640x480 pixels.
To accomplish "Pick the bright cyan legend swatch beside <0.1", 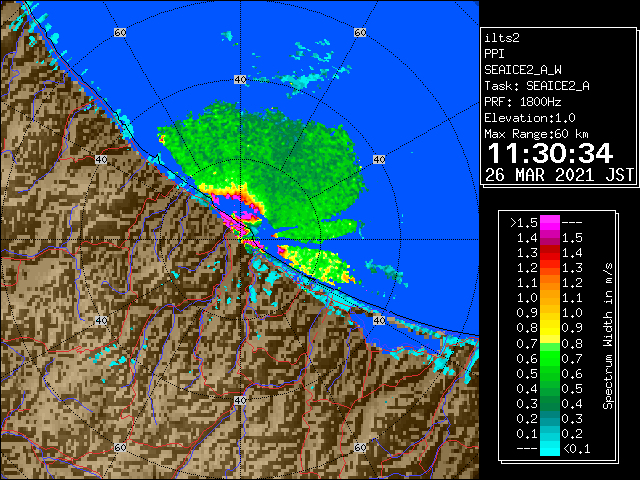I will (x=550, y=449).
